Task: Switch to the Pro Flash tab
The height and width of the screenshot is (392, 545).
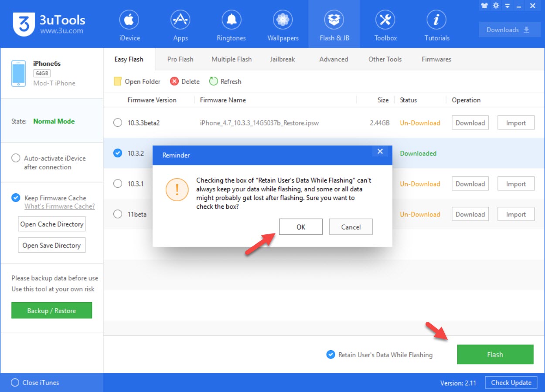Action: tap(180, 59)
